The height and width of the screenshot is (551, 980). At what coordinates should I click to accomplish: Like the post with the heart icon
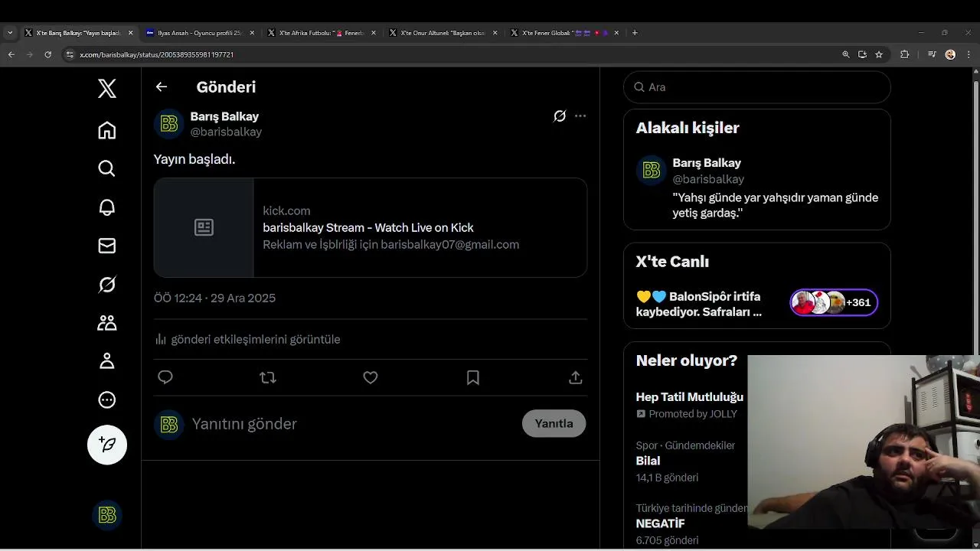tap(371, 377)
